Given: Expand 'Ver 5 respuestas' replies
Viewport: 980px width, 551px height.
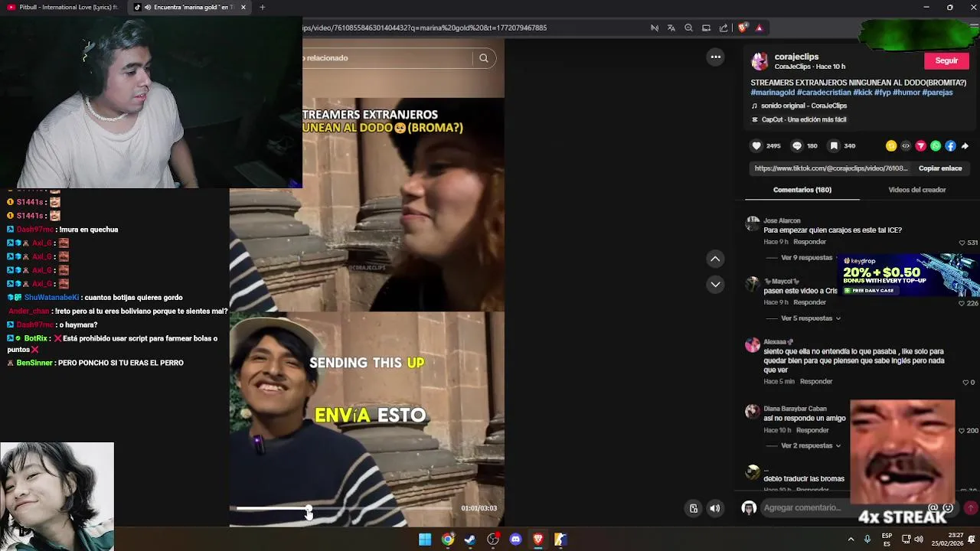Looking at the screenshot, I should tap(811, 318).
